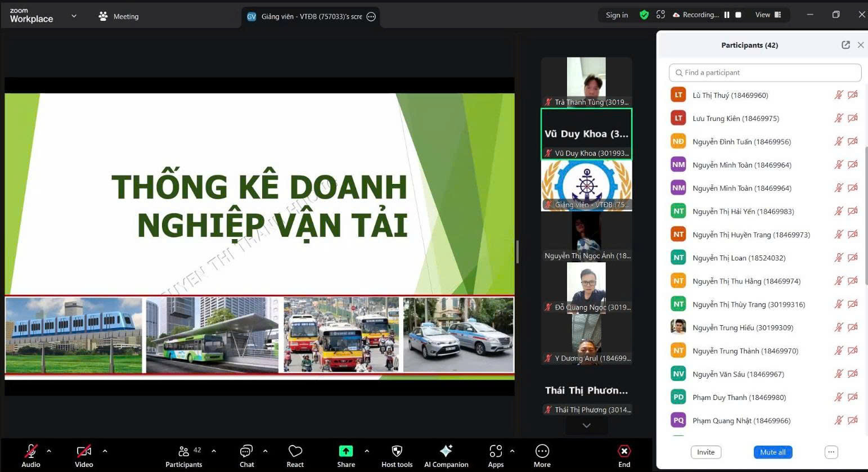Toggle mute for Lù Thị Thuý
The image size is (868, 472).
coord(838,95)
